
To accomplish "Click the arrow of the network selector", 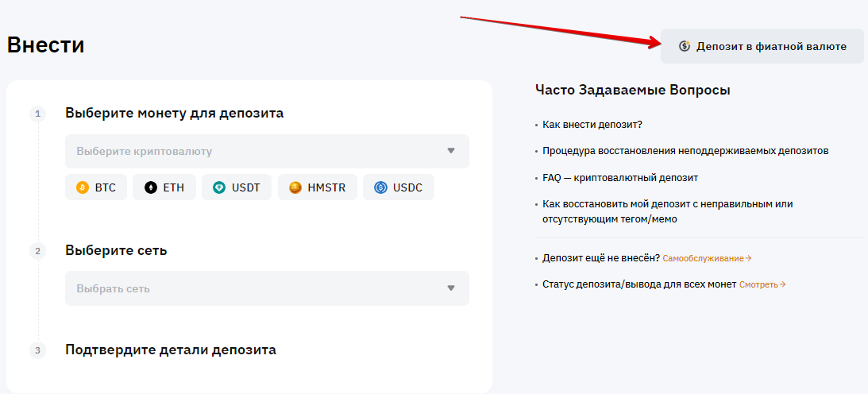I will [x=450, y=288].
